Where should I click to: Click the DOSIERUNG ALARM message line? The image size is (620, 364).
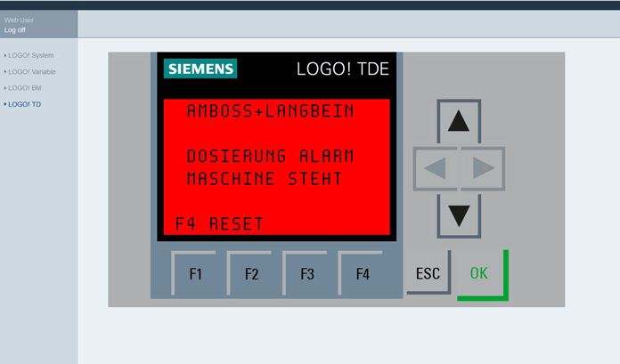click(270, 156)
